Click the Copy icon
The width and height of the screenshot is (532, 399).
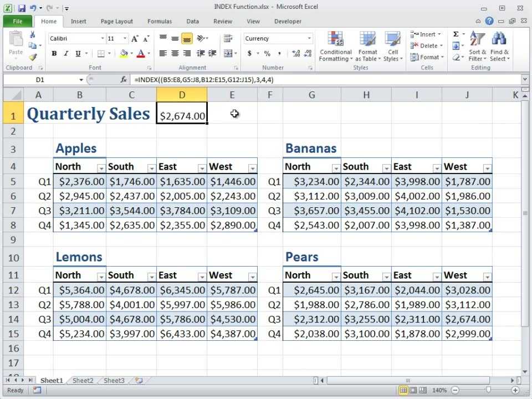coord(33,45)
